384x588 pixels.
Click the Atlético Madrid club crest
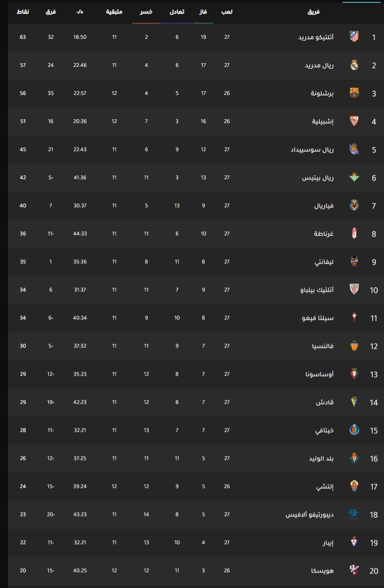click(x=354, y=36)
